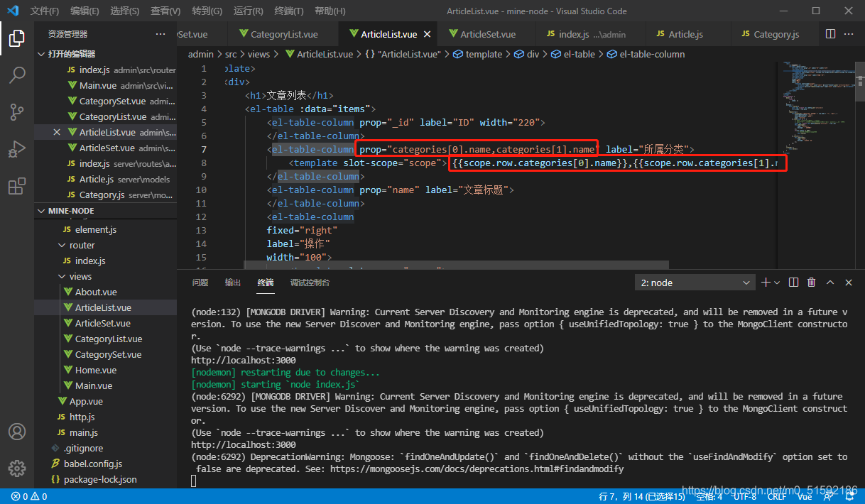Viewport: 865px width, 504px height.
Task: Open the '2: node' terminal dropdown
Action: click(x=695, y=283)
